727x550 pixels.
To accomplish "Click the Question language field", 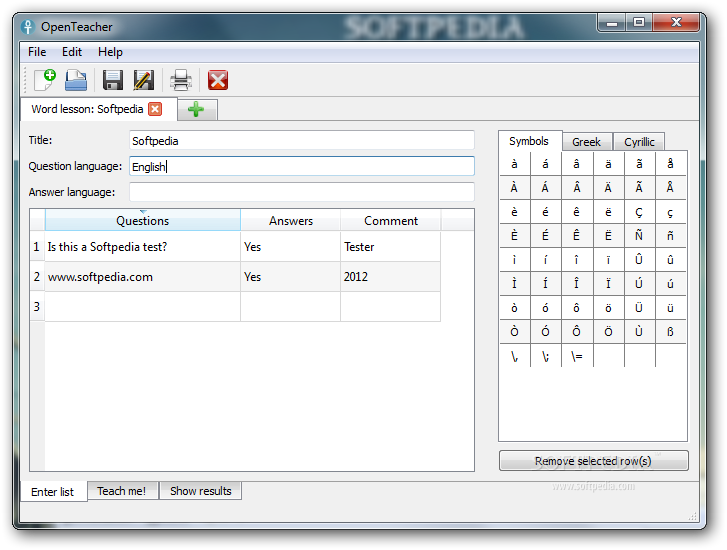I will (x=302, y=166).
